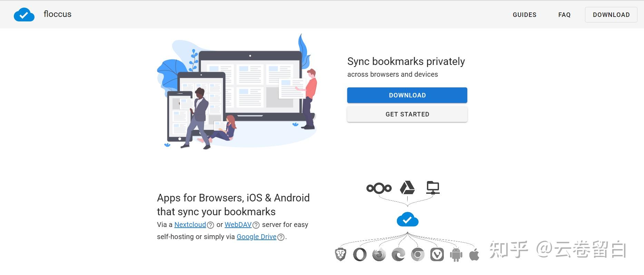Click the 'Sync bookmarks privately' heading
Viewport: 644px width, 275px height.
click(406, 61)
